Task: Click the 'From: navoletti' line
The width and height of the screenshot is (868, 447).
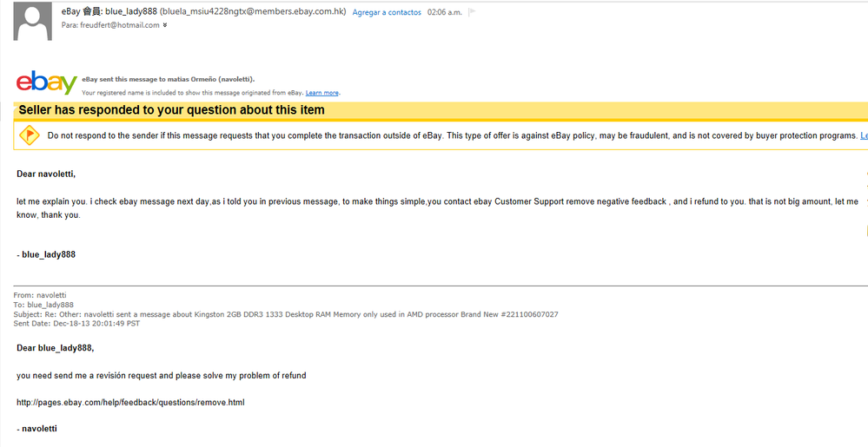Action: pyautogui.click(x=40, y=295)
